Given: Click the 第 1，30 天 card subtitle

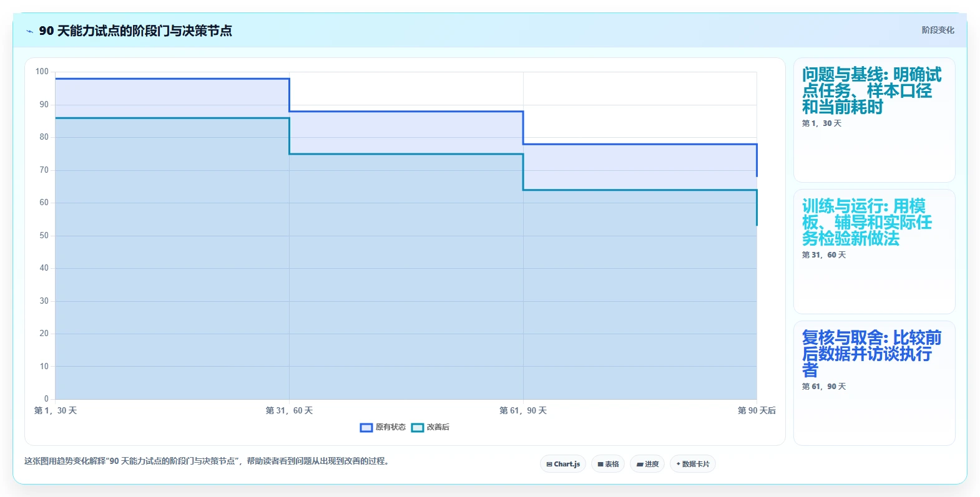Looking at the screenshot, I should [821, 123].
